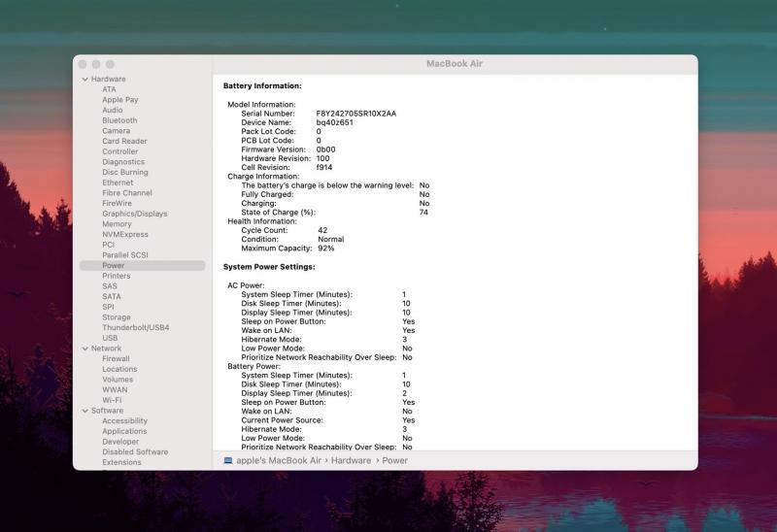Select the Camera entry
The width and height of the screenshot is (777, 532).
point(116,131)
